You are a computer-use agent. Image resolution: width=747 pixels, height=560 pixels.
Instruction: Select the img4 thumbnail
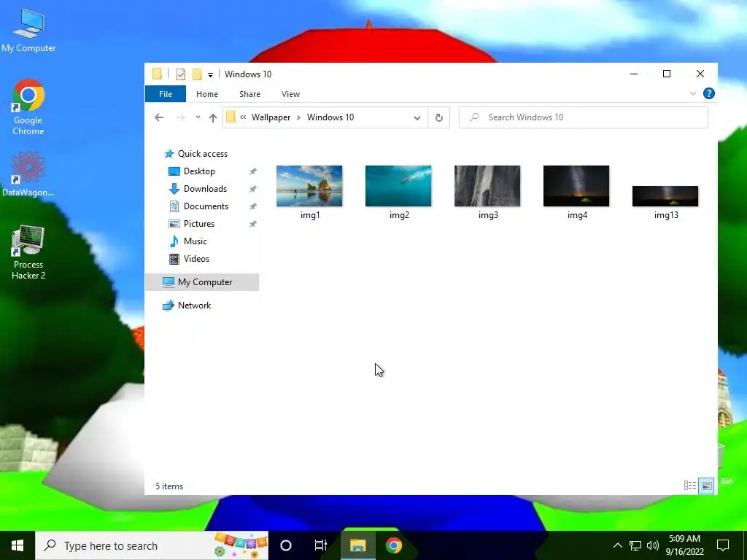point(576,186)
